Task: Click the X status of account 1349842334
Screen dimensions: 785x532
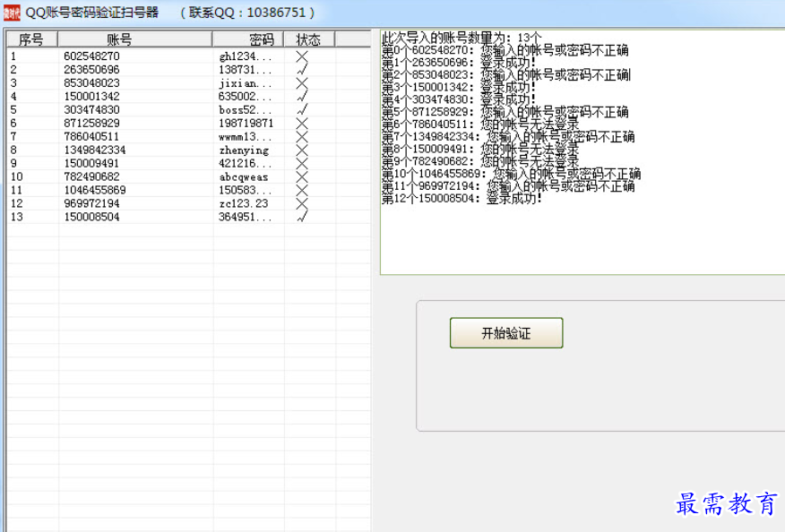Action: (302, 150)
